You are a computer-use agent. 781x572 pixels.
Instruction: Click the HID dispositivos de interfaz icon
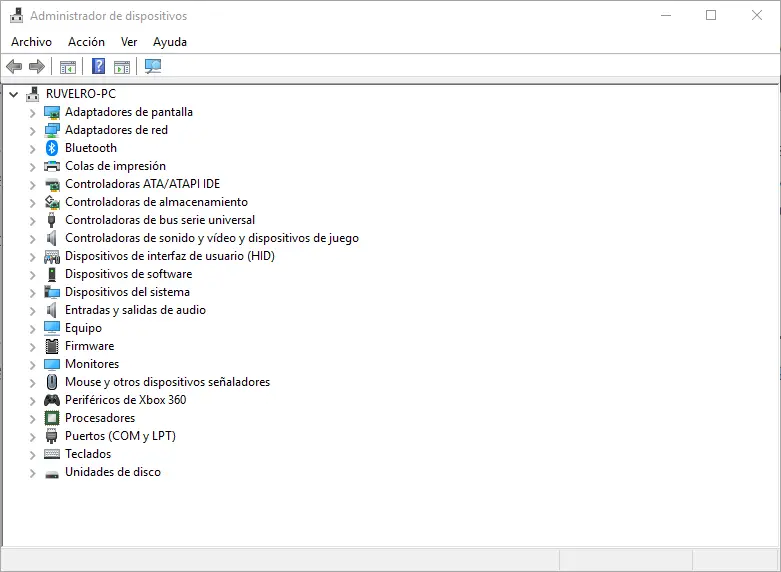point(52,257)
